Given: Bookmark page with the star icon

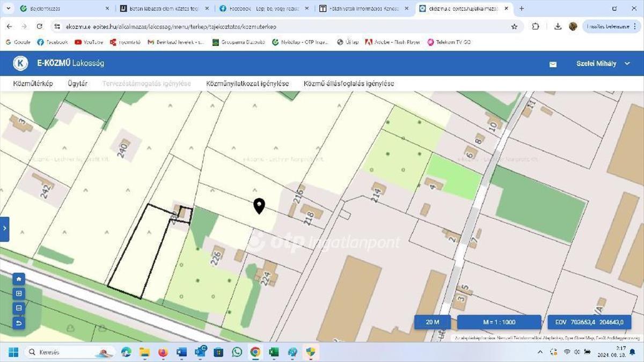Looking at the screenshot, I should (x=514, y=26).
